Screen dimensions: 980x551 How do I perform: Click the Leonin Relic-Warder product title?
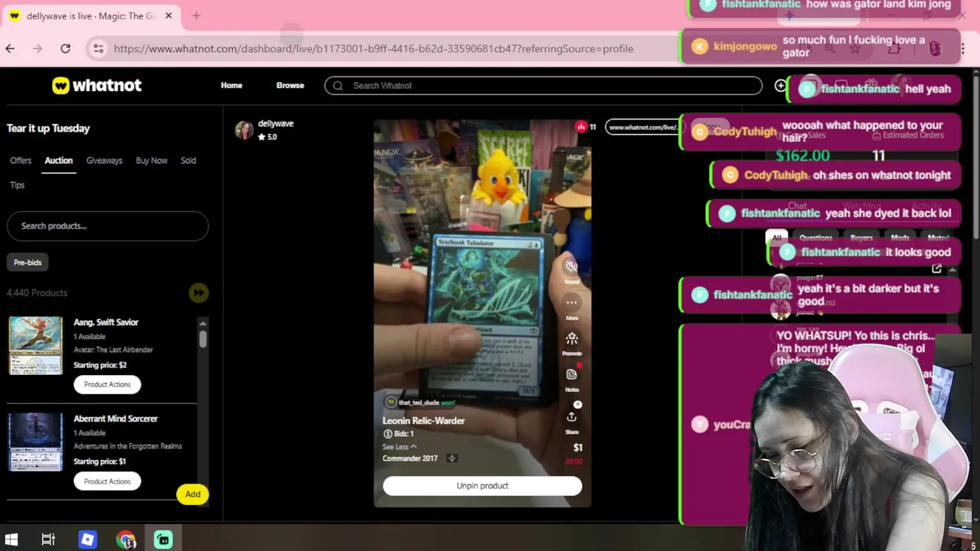pos(423,421)
